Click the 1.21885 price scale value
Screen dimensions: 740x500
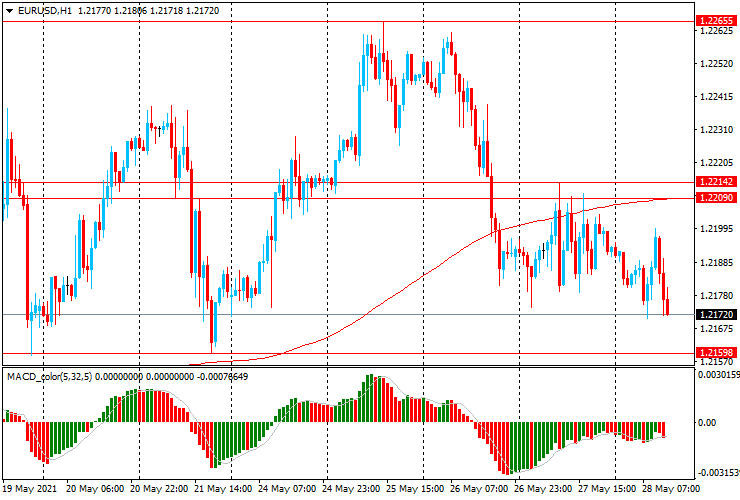pos(717,263)
